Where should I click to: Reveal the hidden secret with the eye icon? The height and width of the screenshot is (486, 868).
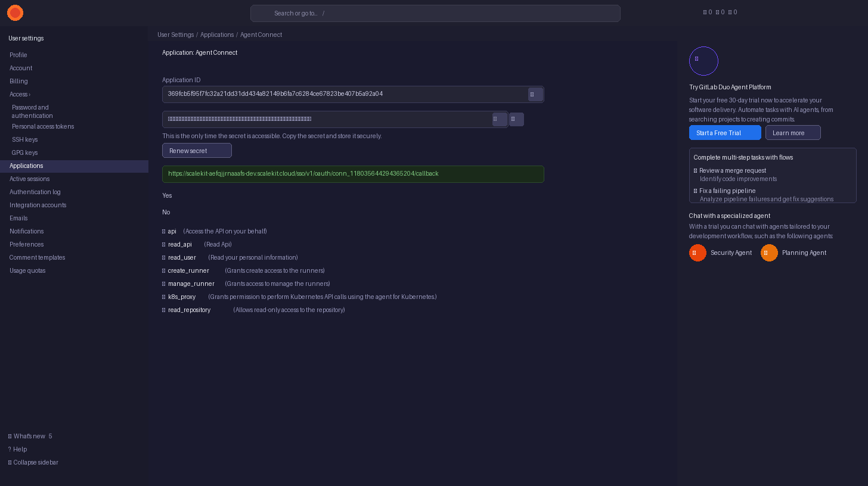pos(500,119)
